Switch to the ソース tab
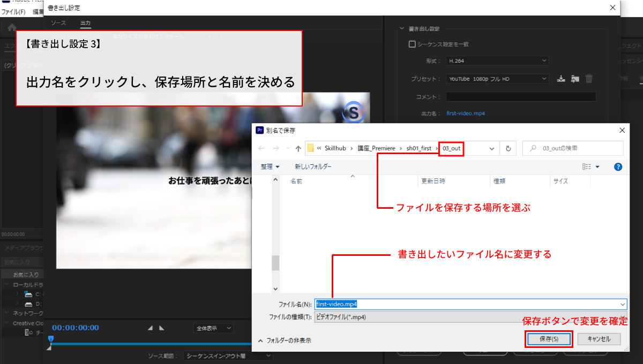Viewport: 643px width, 364px height. click(x=58, y=23)
